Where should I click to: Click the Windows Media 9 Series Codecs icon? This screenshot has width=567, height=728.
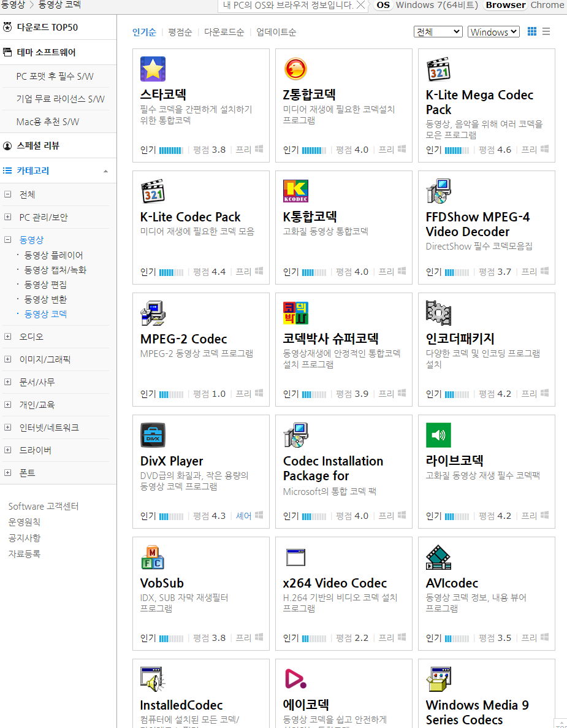438,680
